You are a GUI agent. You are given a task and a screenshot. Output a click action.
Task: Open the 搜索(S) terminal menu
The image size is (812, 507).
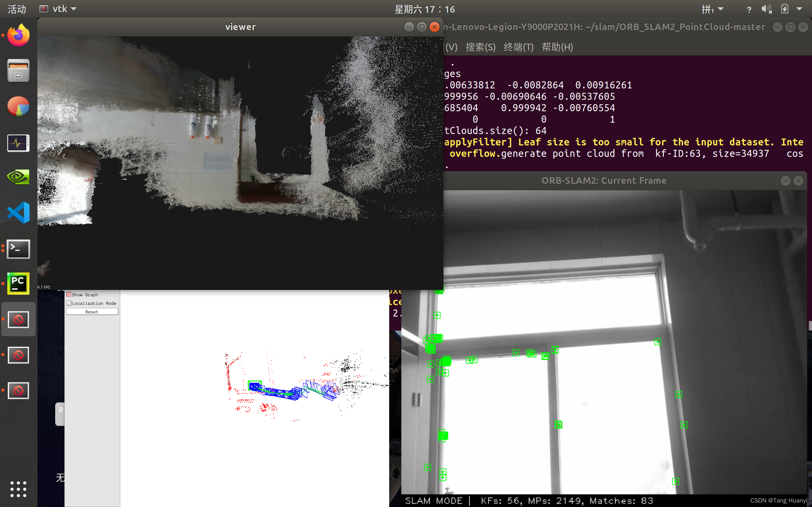(480, 47)
